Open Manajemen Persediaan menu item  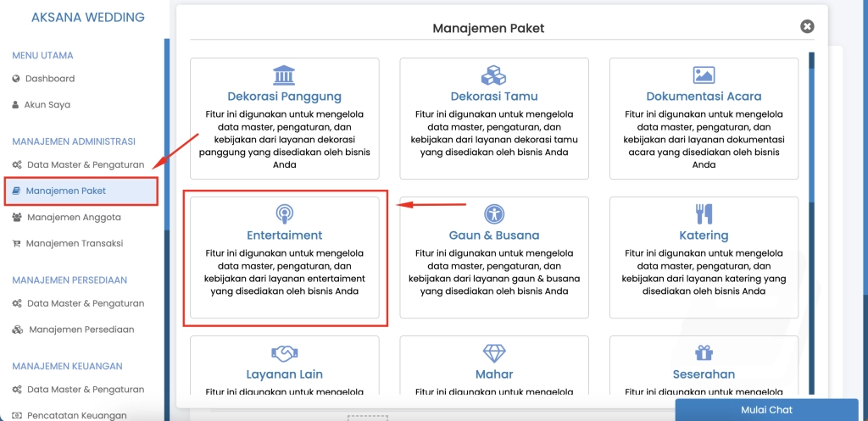pos(81,330)
